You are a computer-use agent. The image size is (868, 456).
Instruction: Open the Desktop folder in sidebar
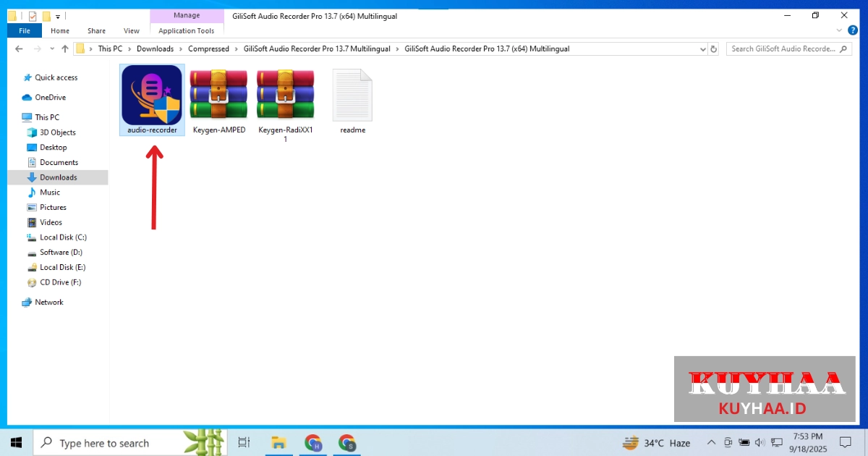tap(47, 147)
